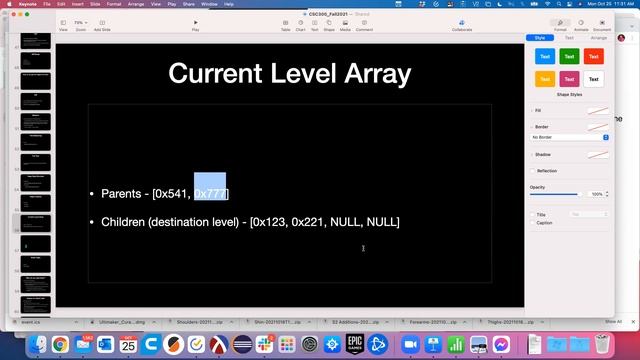This screenshot has width=640, height=360.
Task: Click the Fill preview swatch
Action: [x=598, y=111]
